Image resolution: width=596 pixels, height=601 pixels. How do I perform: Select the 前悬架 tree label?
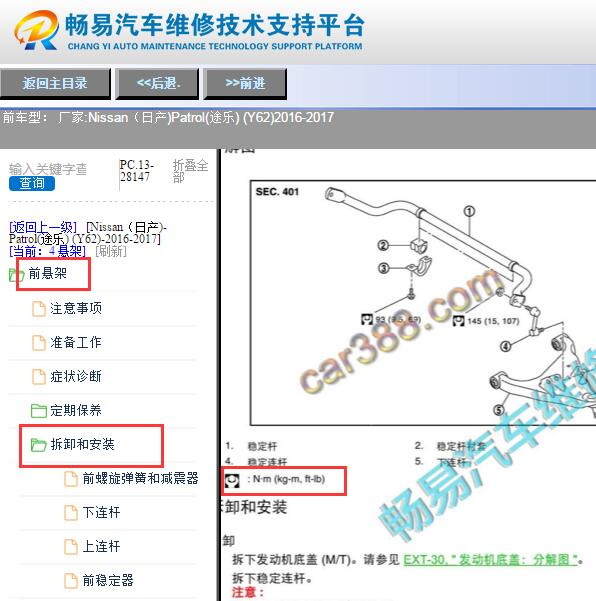pos(48,273)
